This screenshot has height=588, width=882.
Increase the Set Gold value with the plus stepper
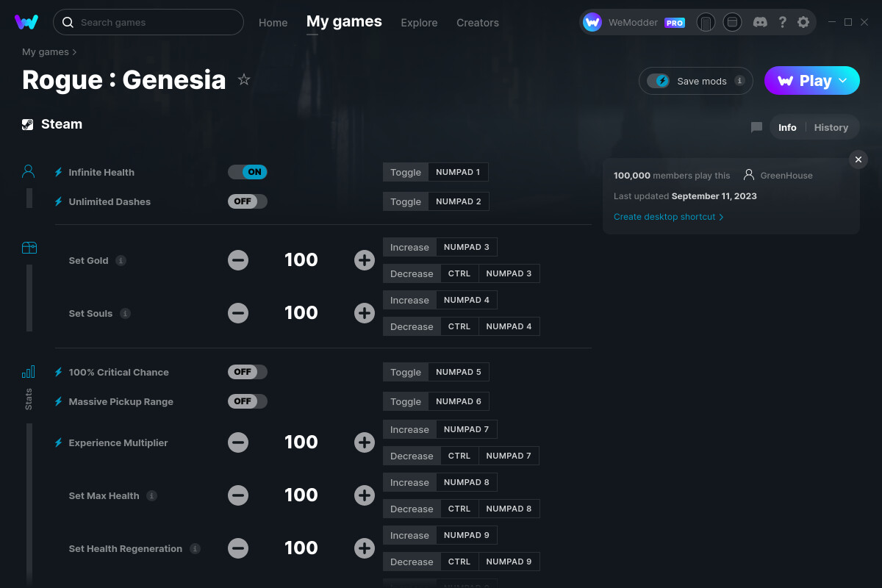click(x=364, y=259)
